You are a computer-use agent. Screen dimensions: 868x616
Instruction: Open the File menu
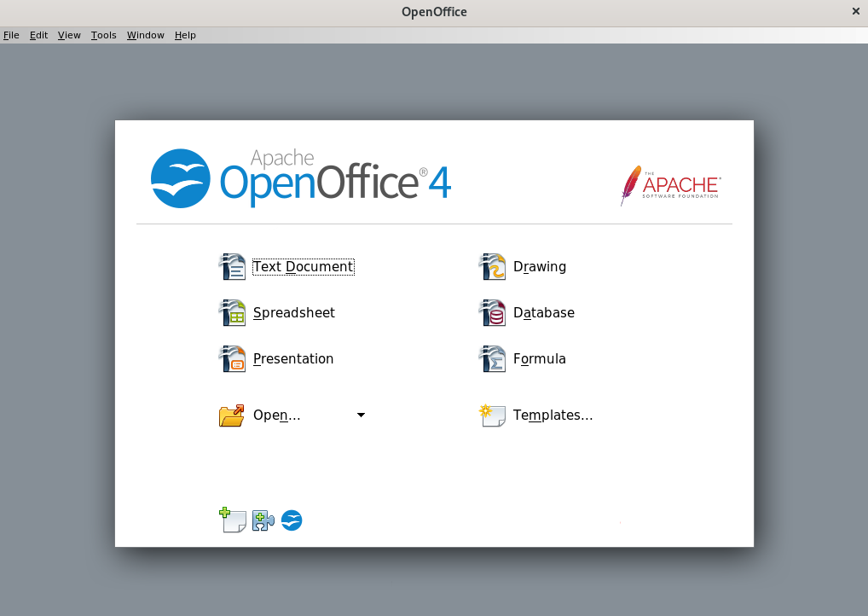click(x=11, y=35)
